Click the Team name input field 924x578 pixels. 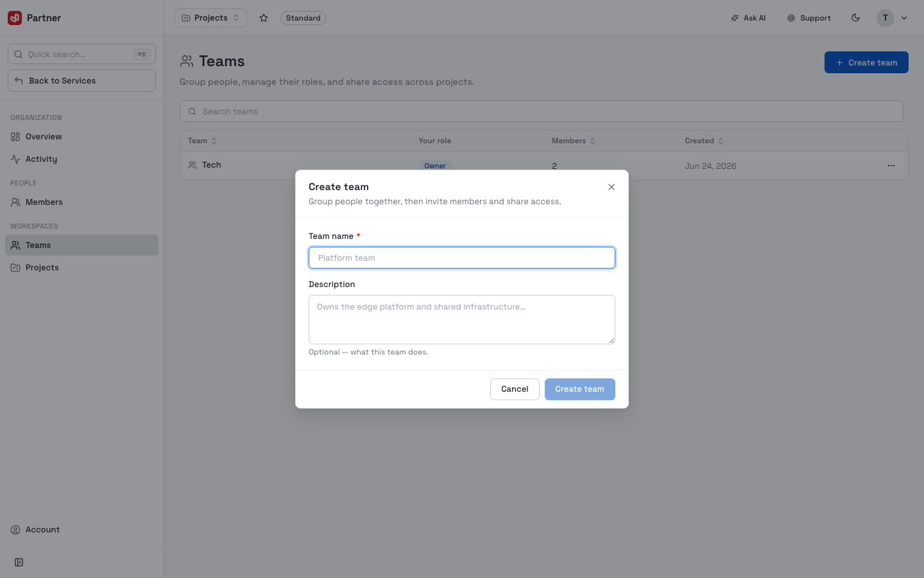click(462, 258)
